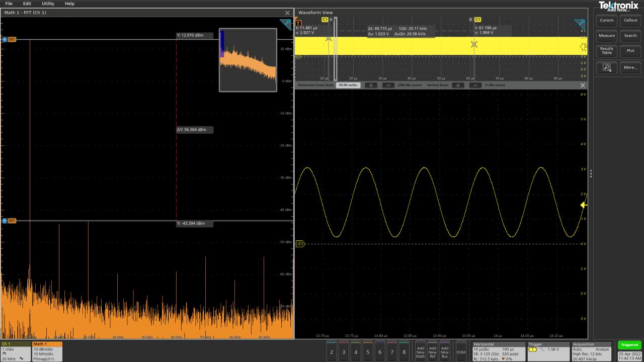Viewport: 644px width, 362px height.
Task: Click cursor A M1 handle in FFT
Action: pyautogui.click(x=10, y=39)
